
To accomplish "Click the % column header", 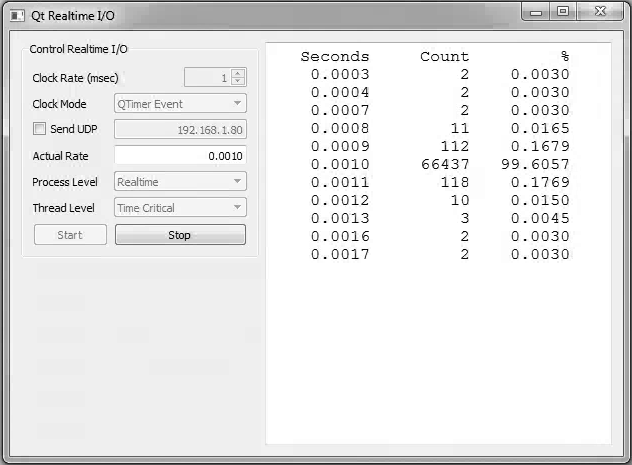I will point(565,56).
